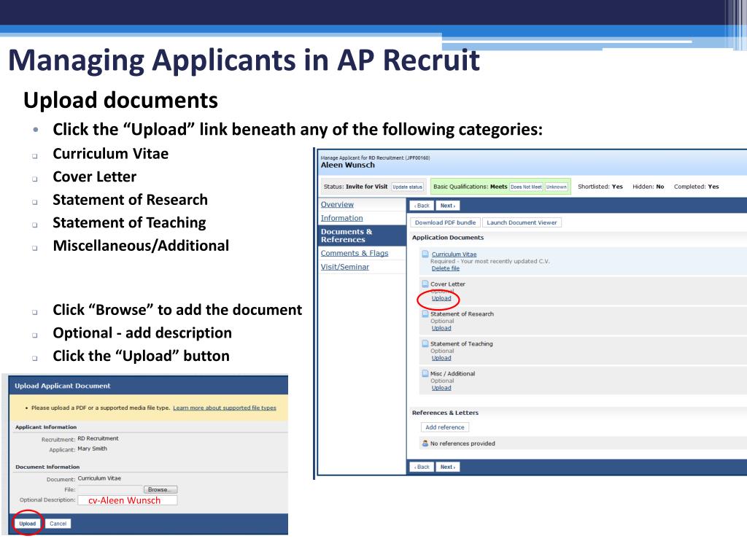Image resolution: width=747 pixels, height=560 pixels.
Task: Click the Optional Description field
Action: pyautogui.click(x=127, y=500)
